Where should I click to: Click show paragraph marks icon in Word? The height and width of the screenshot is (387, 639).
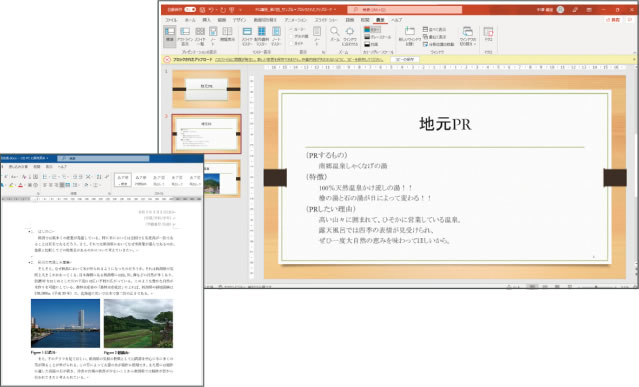coord(107,177)
